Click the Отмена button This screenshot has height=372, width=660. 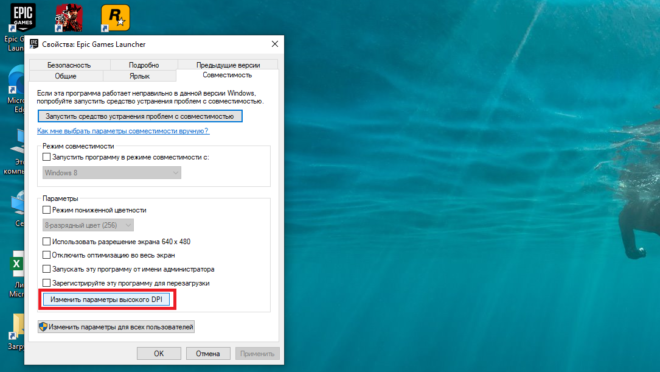(208, 353)
